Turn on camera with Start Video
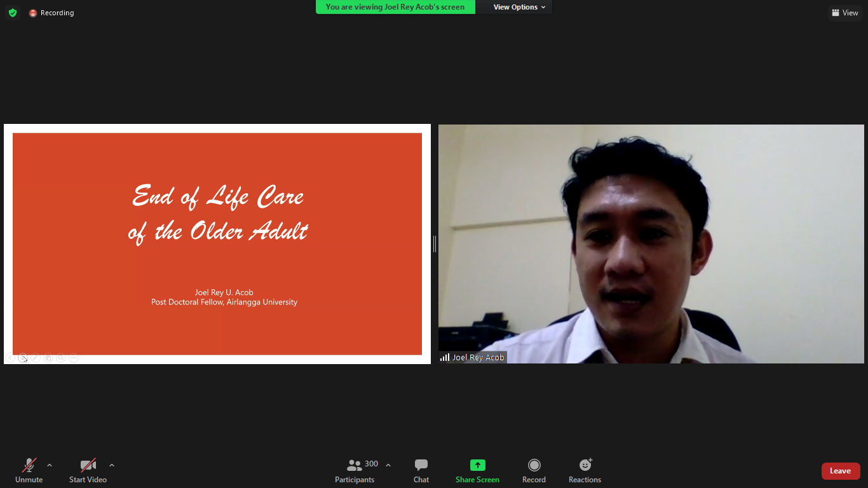This screenshot has height=488, width=868. pos(88,470)
